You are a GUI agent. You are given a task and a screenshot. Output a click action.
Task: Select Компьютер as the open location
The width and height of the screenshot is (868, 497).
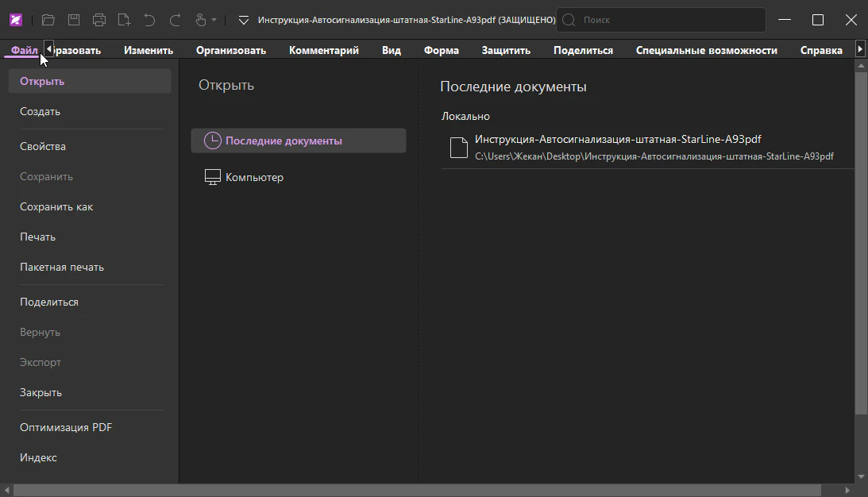(x=254, y=178)
